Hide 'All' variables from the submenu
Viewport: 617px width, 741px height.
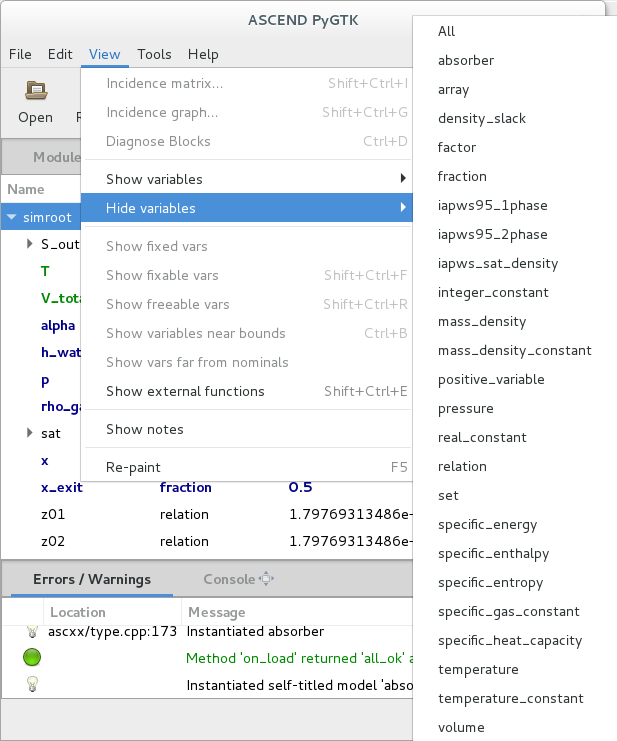point(446,31)
